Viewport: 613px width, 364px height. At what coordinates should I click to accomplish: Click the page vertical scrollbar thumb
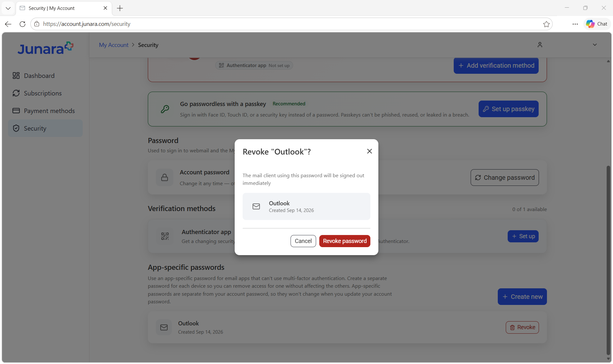609,260
